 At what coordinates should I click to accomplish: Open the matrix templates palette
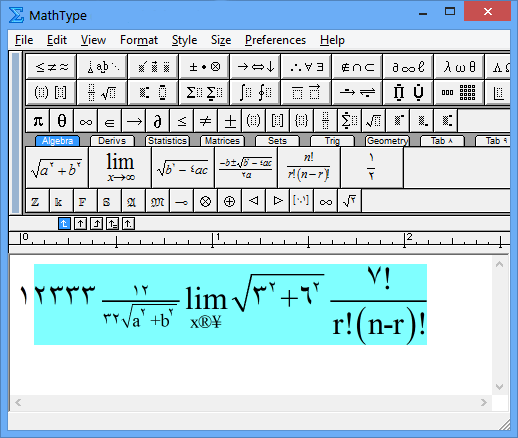pos(459,92)
